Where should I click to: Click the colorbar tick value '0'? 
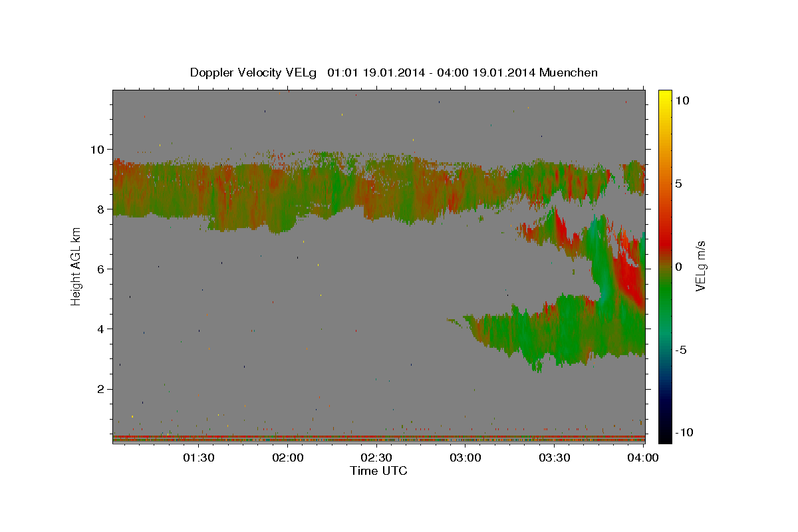click(678, 267)
